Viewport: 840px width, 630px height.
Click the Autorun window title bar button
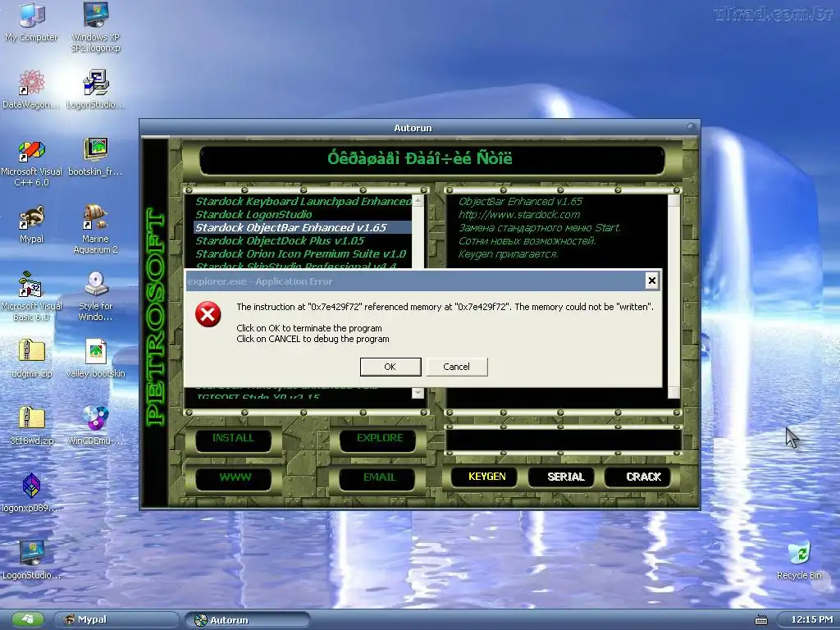point(691,127)
